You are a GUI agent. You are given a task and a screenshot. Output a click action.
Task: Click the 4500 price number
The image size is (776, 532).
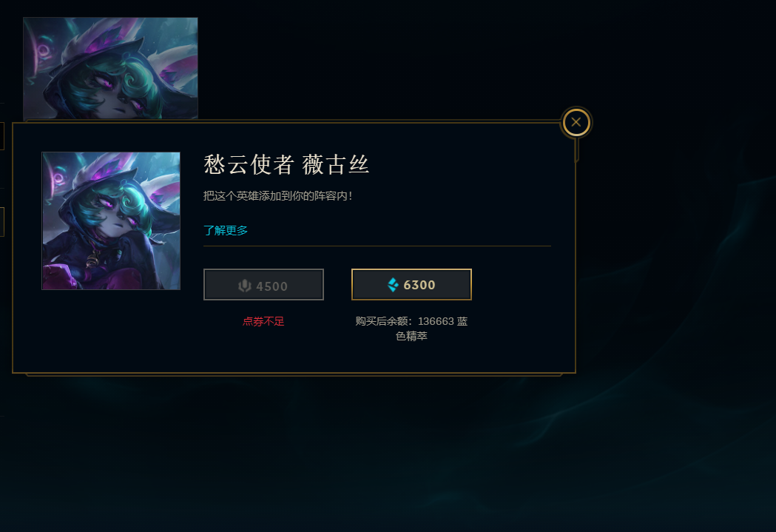tap(271, 286)
